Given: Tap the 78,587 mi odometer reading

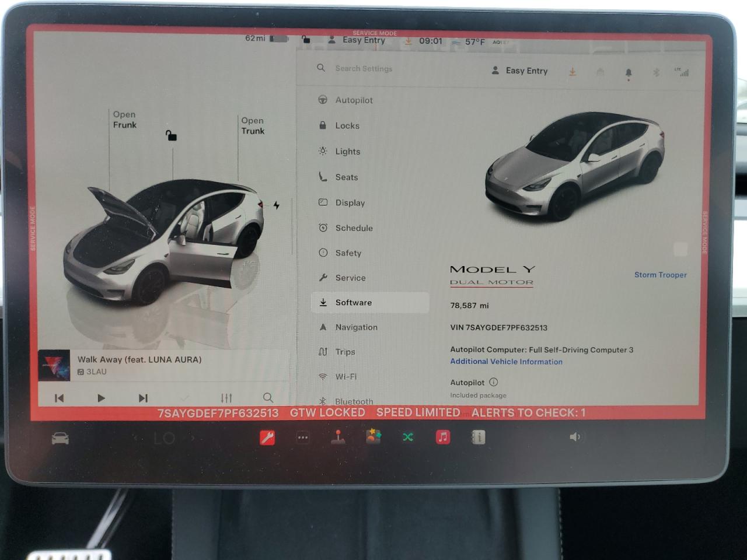Looking at the screenshot, I should [x=469, y=305].
